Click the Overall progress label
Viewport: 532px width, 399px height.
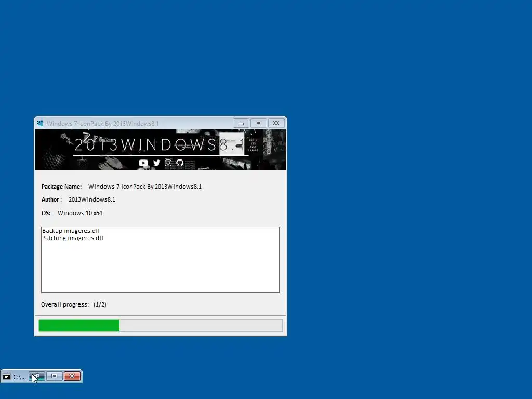pyautogui.click(x=65, y=304)
